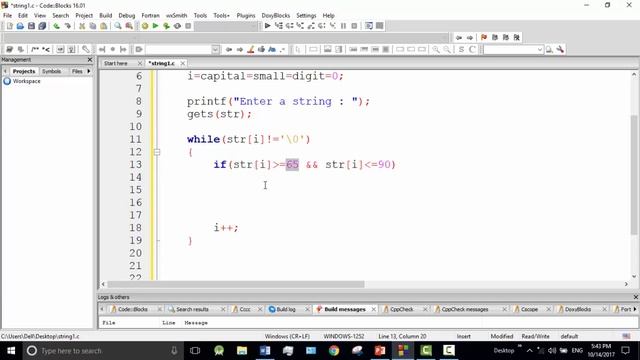Select the string1.c editor tab
This screenshot has width=640, height=360.
(x=162, y=63)
